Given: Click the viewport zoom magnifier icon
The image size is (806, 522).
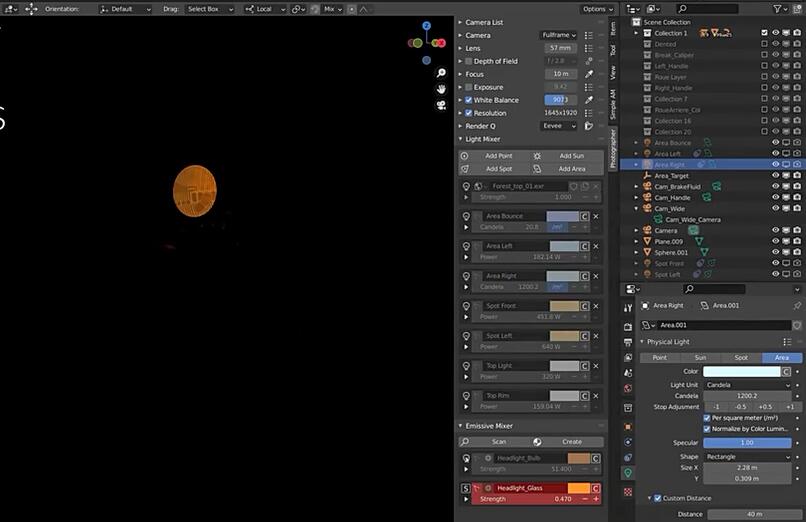Looking at the screenshot, I should coord(441,73).
